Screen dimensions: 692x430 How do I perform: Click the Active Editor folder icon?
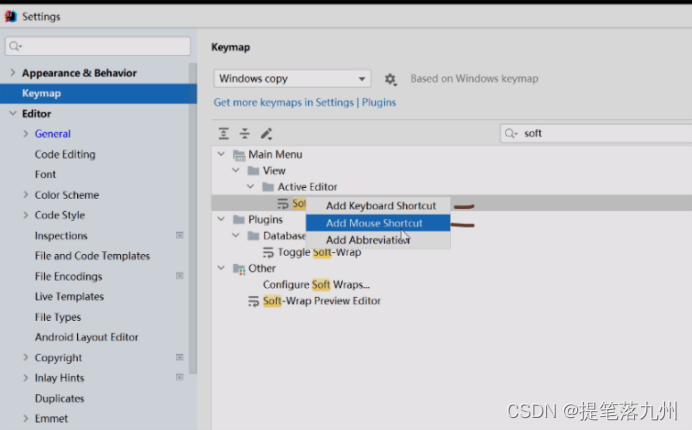268,187
